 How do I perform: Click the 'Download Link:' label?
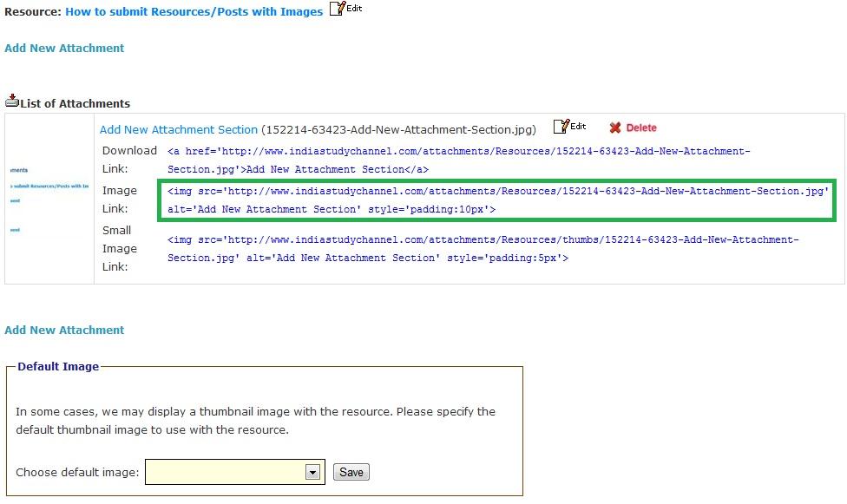[129, 160]
